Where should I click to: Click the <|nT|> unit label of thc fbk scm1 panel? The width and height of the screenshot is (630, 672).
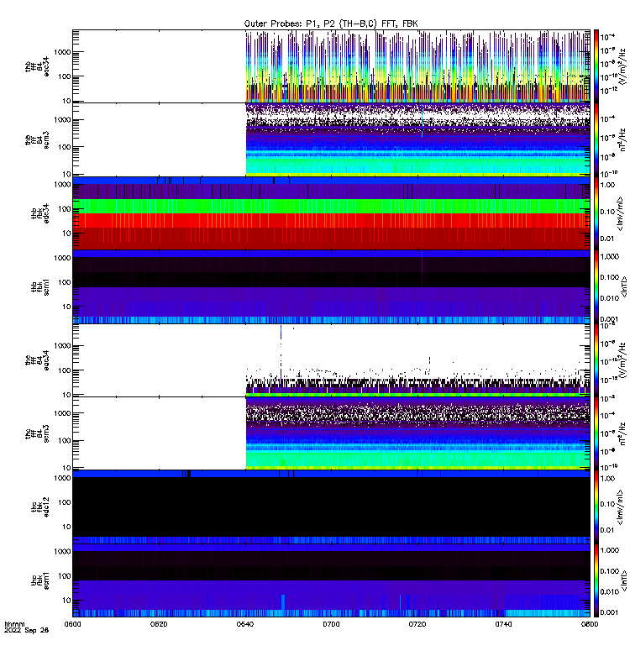(x=623, y=580)
